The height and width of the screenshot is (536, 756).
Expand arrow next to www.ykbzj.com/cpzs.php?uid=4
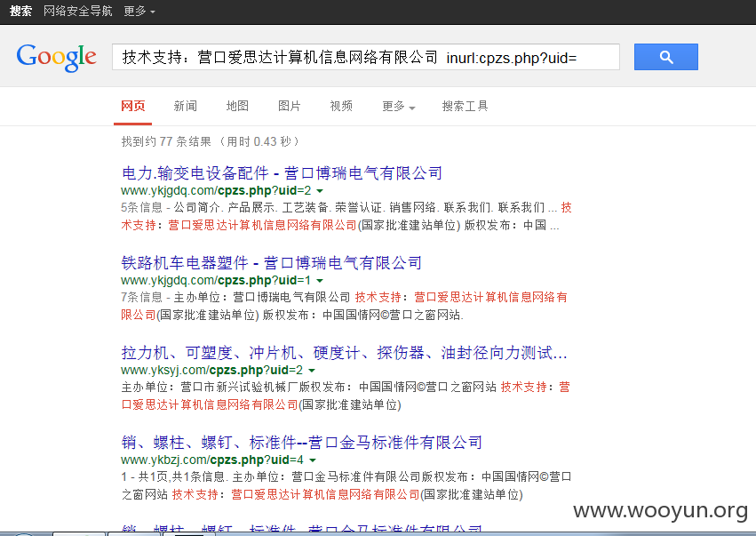click(313, 460)
